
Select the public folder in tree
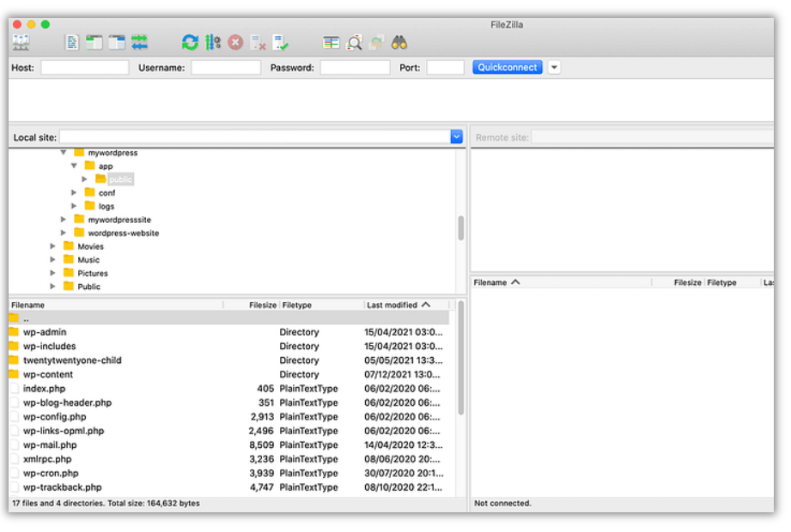tap(120, 179)
